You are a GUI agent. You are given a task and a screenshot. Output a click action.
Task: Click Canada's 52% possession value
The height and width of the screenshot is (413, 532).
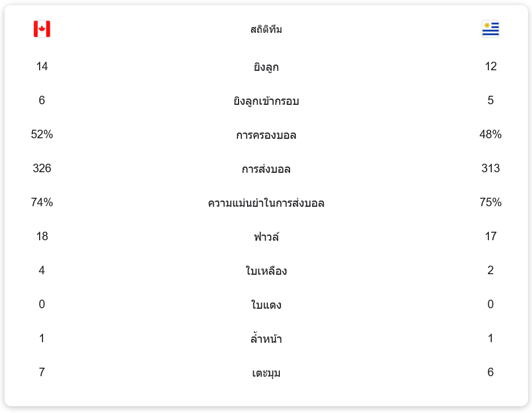[x=42, y=134]
